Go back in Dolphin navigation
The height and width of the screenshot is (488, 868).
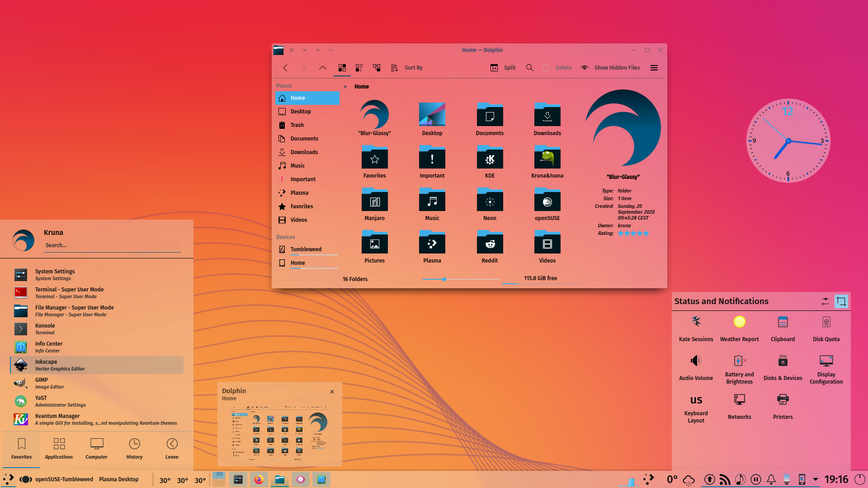(285, 68)
